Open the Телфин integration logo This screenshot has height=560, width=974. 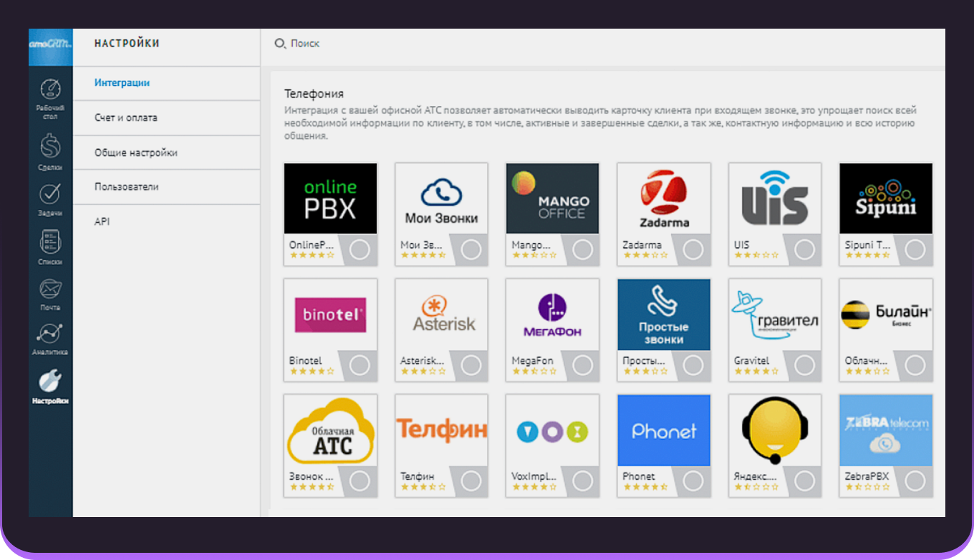pos(441,430)
